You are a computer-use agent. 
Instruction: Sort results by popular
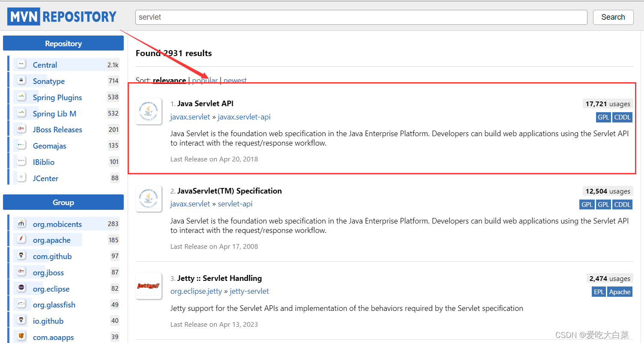tap(205, 80)
